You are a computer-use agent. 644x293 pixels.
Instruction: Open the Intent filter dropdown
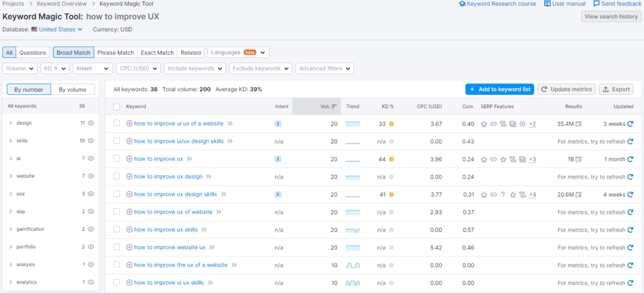93,69
